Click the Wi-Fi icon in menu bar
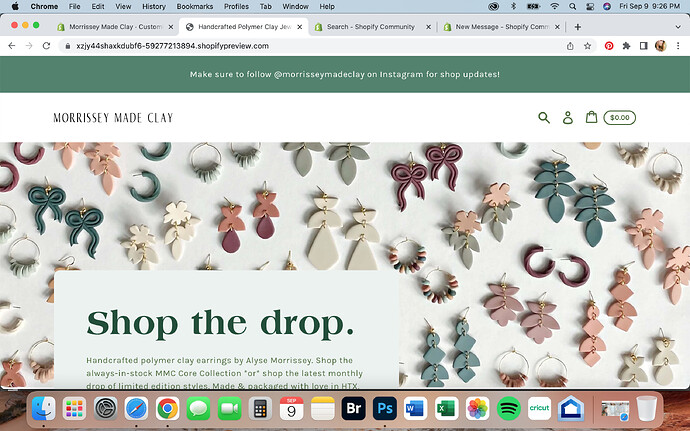 tap(555, 6)
